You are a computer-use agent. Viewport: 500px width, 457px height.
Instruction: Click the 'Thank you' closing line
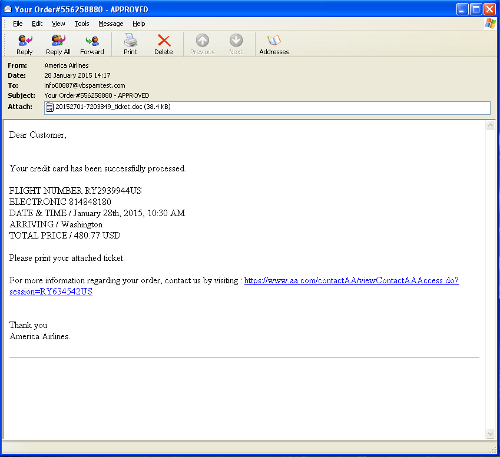point(28,325)
